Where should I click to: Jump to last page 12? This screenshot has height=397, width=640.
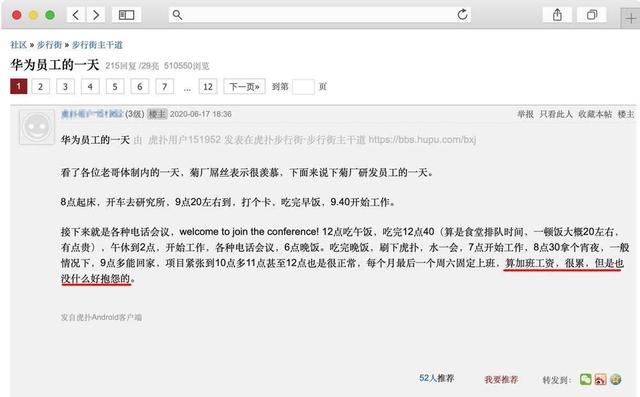[208, 86]
